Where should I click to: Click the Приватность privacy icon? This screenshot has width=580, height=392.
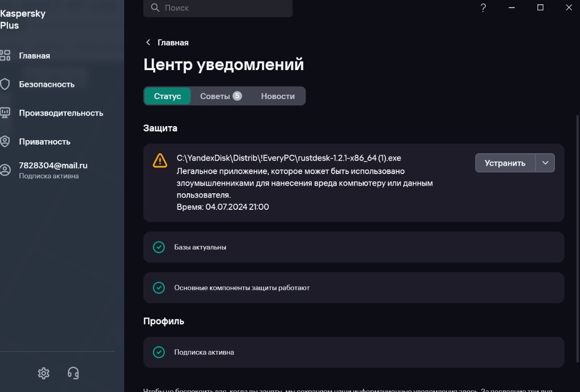[5, 142]
